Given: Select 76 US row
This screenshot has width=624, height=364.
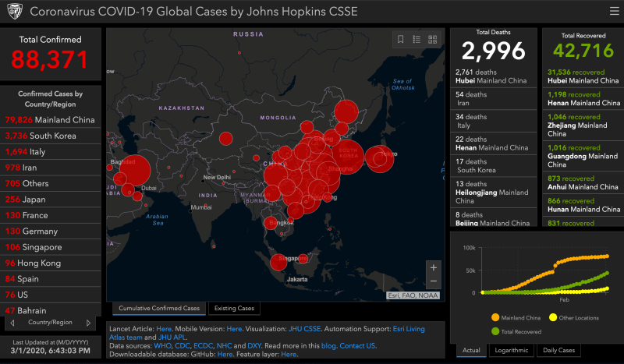Looking at the screenshot, I should pos(51,295).
